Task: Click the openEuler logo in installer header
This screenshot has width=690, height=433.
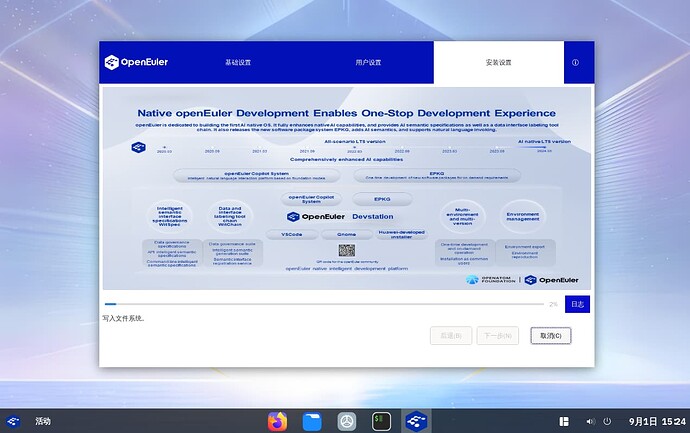Action: click(139, 62)
